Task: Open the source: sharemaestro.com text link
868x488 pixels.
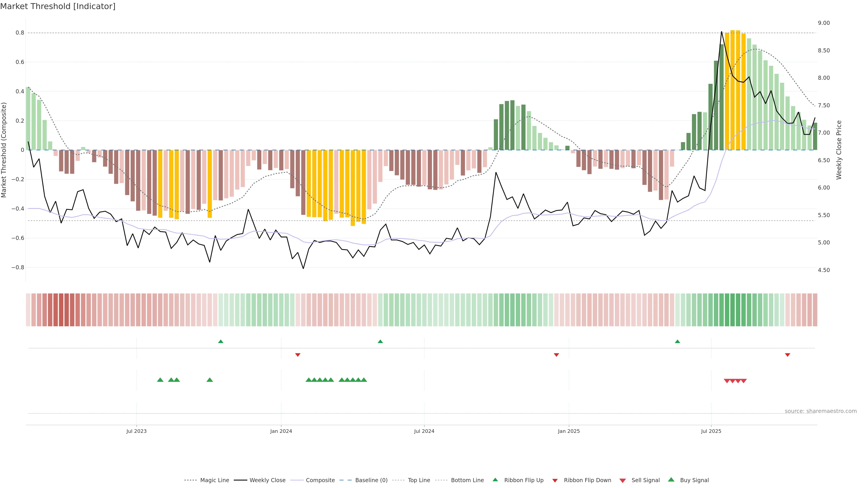Action: click(821, 411)
